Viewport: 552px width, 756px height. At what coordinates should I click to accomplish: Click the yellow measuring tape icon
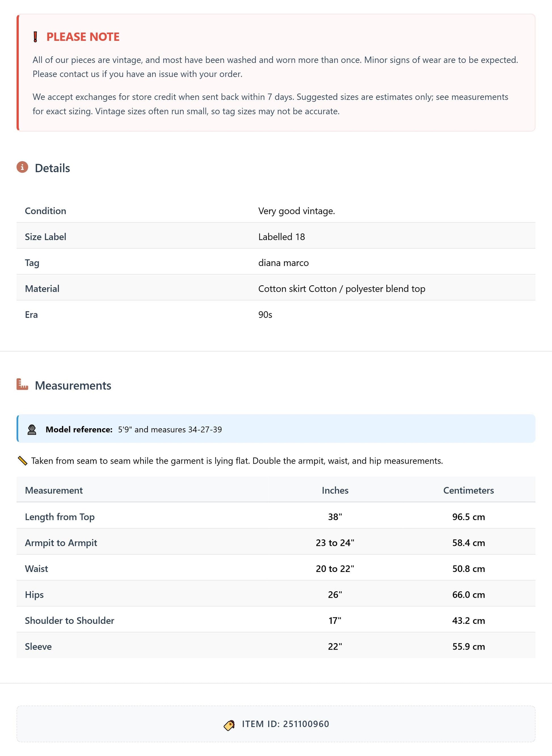coord(22,461)
